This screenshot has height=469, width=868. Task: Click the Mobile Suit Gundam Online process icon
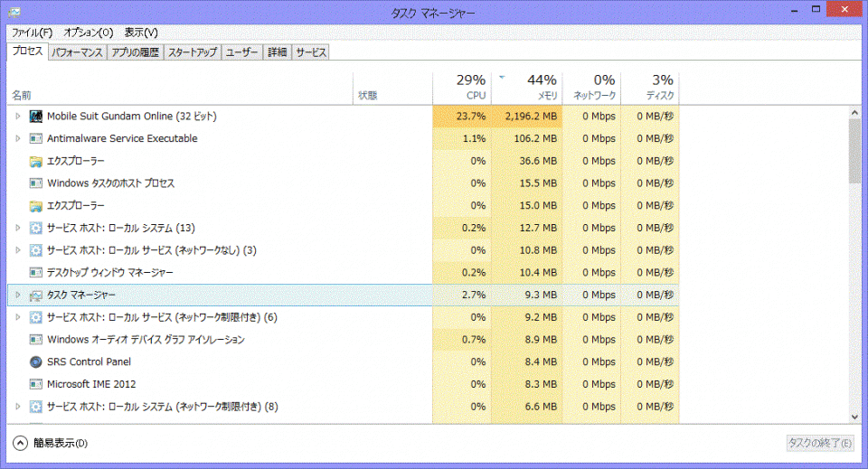point(36,117)
